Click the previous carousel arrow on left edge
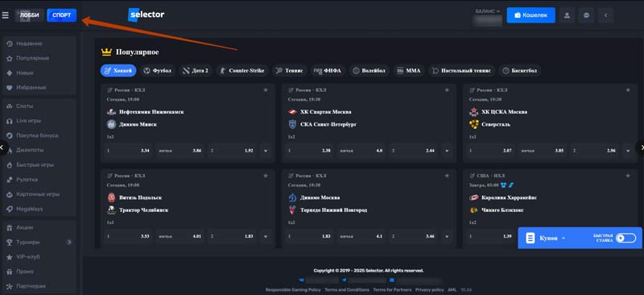Screen dimensions: 644x295 coord(3,147)
